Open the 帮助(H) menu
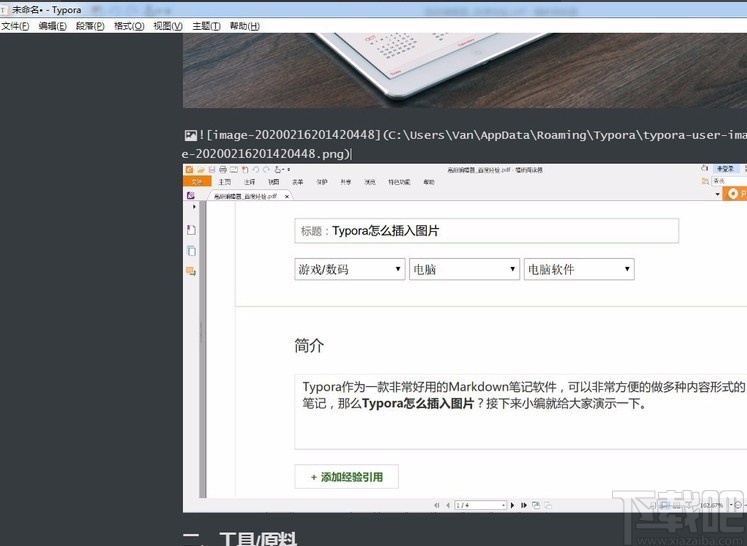747x546 pixels. click(245, 26)
